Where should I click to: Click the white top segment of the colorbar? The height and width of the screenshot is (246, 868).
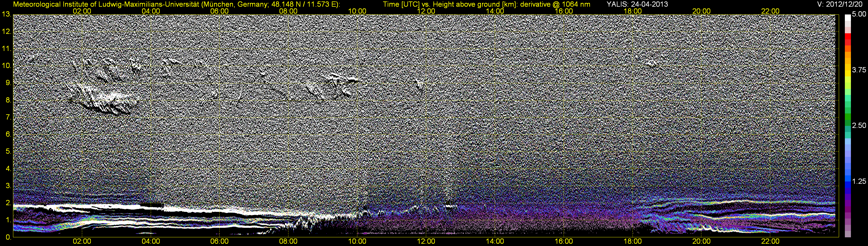click(848, 18)
